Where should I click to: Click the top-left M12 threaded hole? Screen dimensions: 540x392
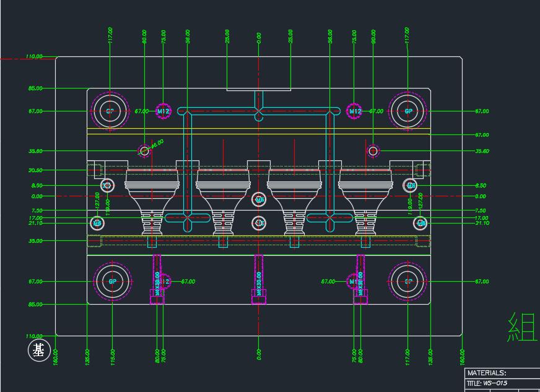(163, 111)
